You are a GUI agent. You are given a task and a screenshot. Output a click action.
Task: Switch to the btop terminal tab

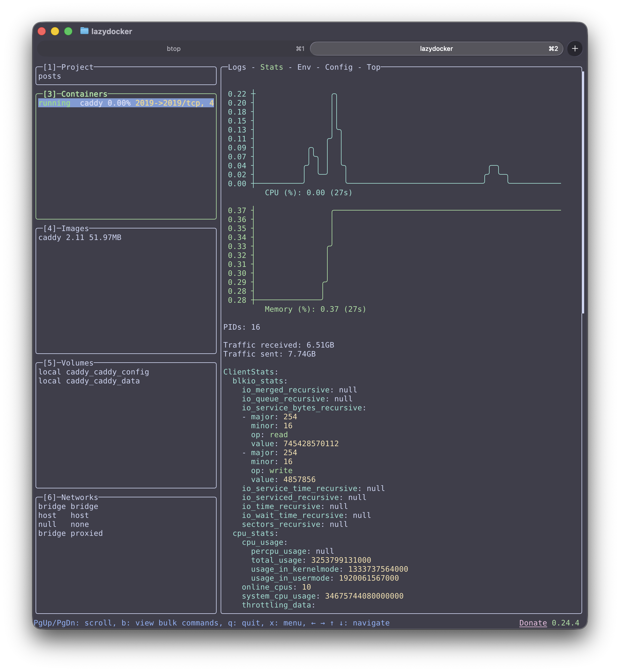[x=174, y=48]
